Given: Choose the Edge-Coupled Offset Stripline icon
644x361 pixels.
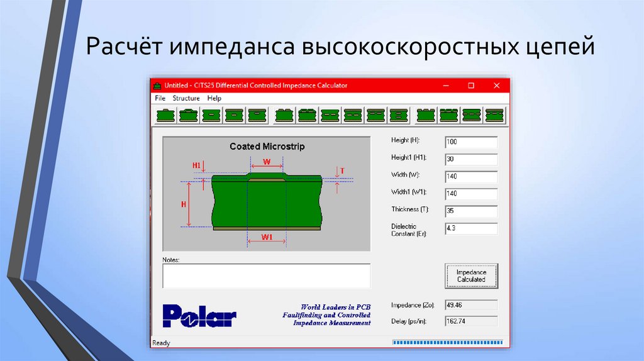Looking at the screenshot, I should point(376,115).
